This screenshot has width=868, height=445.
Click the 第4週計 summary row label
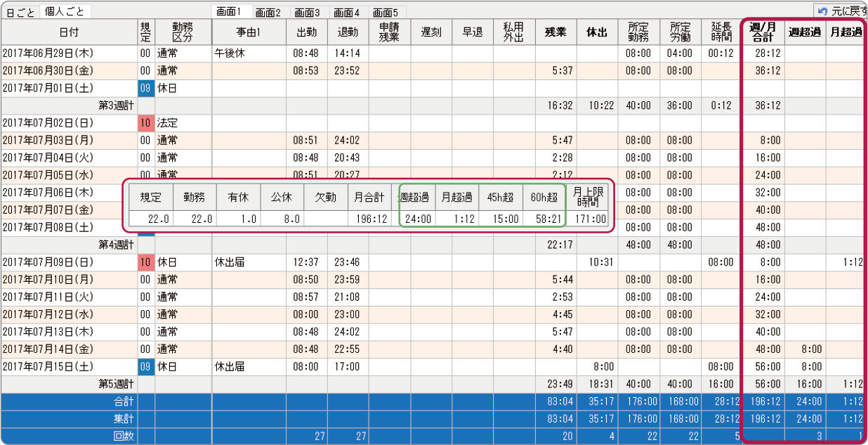117,245
